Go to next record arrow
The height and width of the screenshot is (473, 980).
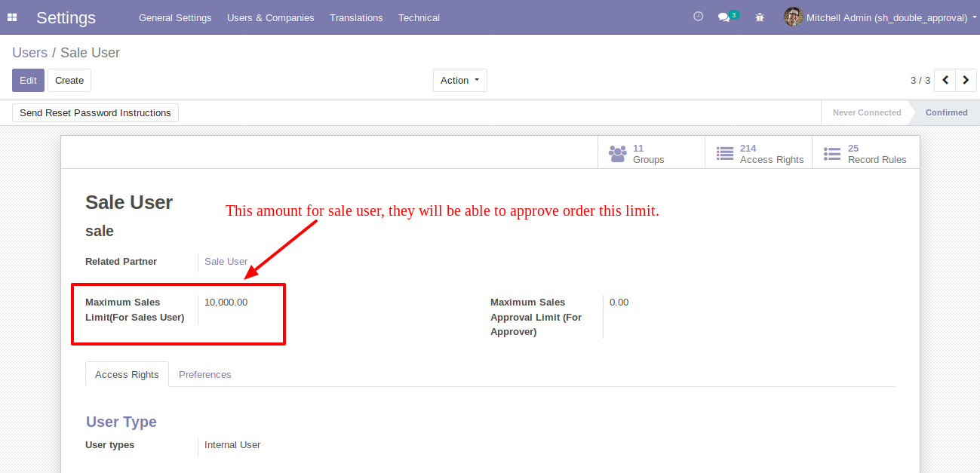pos(966,80)
